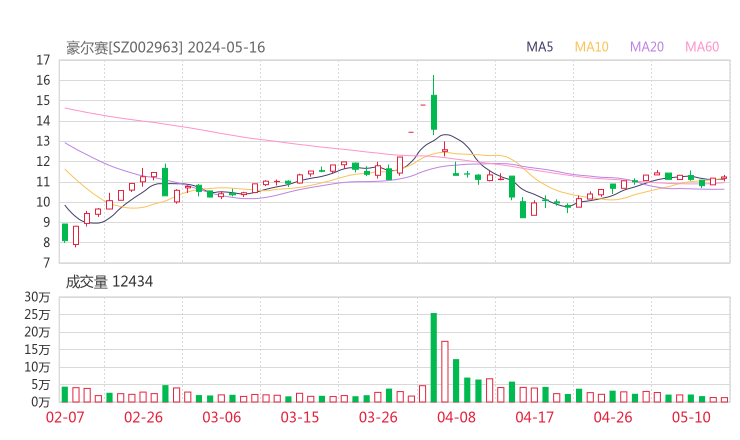Click the volume axis label 15万

tap(37, 349)
